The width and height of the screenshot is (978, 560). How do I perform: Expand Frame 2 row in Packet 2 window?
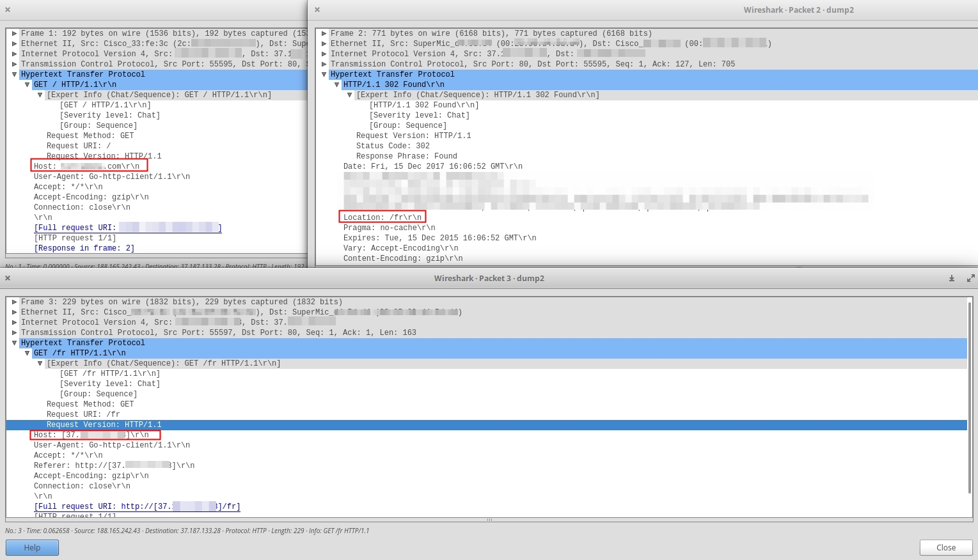tap(324, 33)
